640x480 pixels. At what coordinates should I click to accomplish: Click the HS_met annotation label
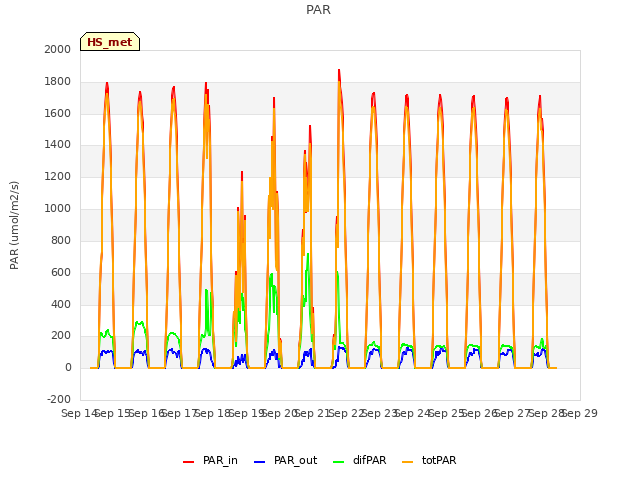pos(110,42)
